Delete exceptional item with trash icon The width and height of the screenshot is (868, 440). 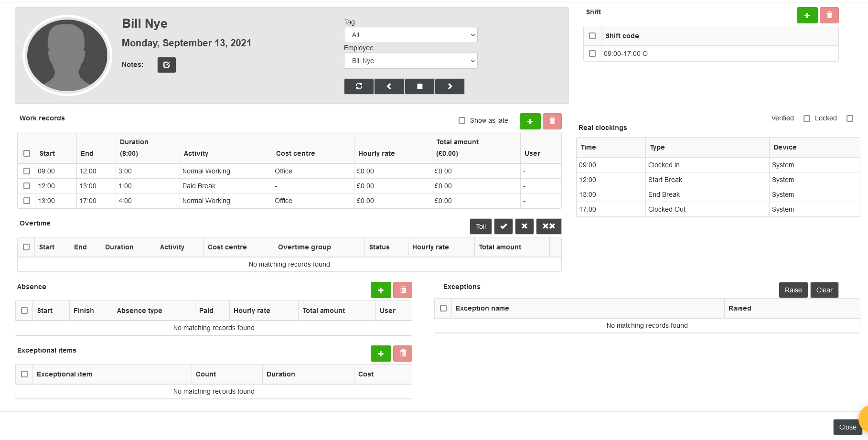403,354
